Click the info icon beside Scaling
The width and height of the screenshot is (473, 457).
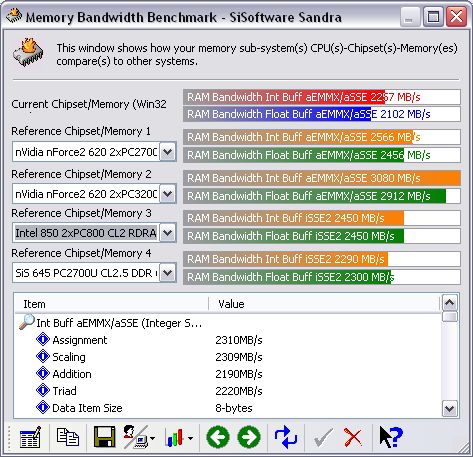[43, 356]
